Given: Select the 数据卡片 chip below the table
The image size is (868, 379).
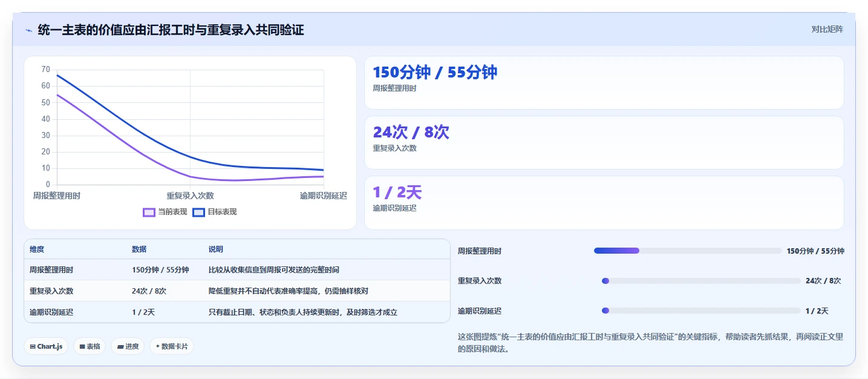Looking at the screenshot, I should coord(172,346).
